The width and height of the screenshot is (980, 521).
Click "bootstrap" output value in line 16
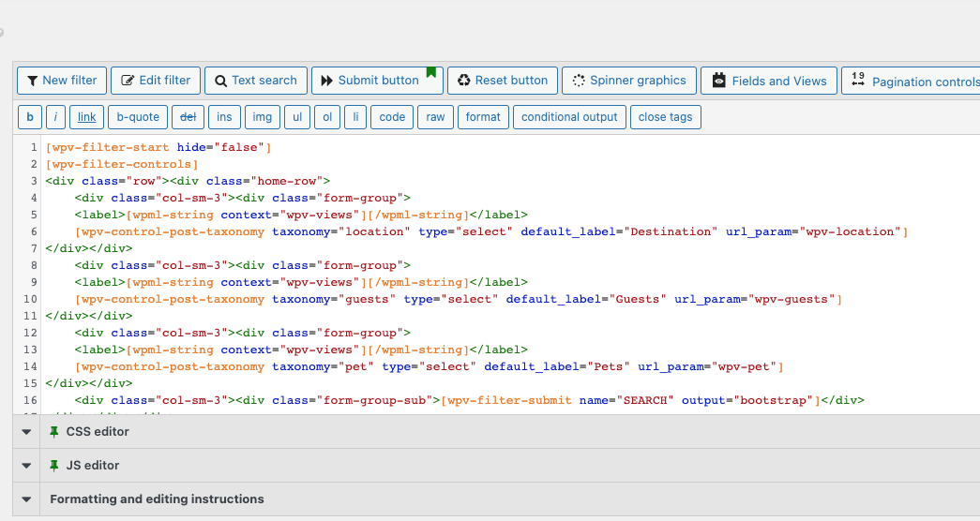point(773,400)
